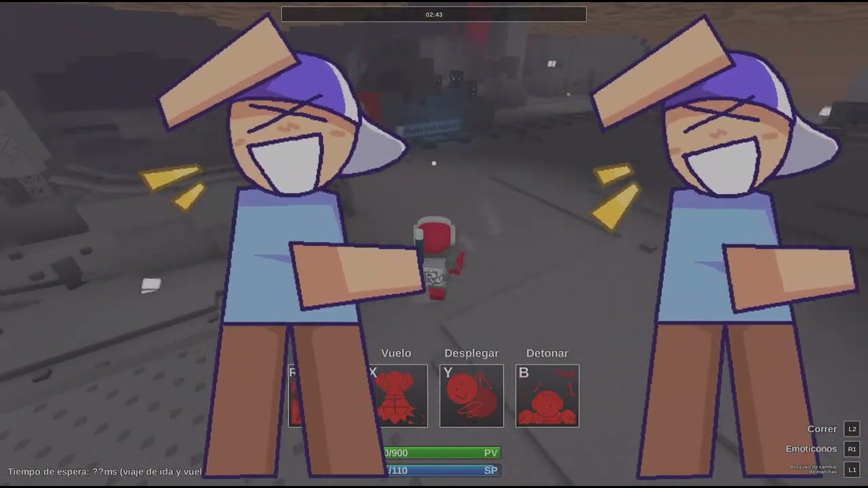Click the L1 button icon for gear lock
The height and width of the screenshot is (488, 868).
click(852, 469)
